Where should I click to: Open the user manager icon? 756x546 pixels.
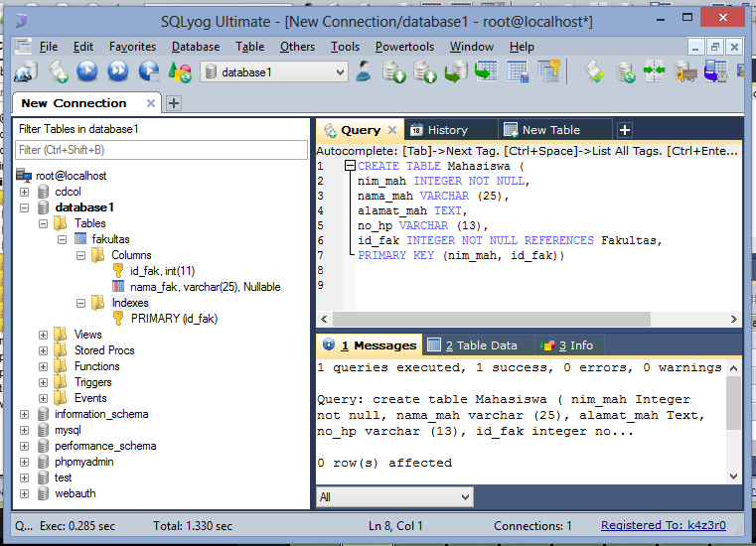[x=364, y=71]
